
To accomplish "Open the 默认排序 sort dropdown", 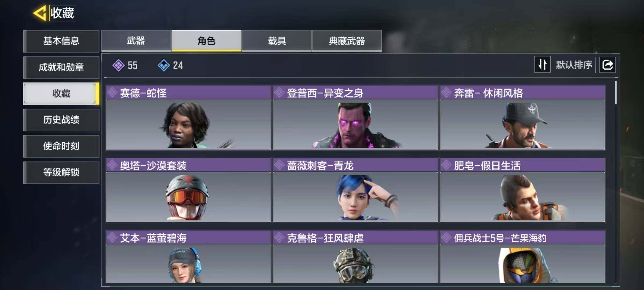I will [574, 65].
